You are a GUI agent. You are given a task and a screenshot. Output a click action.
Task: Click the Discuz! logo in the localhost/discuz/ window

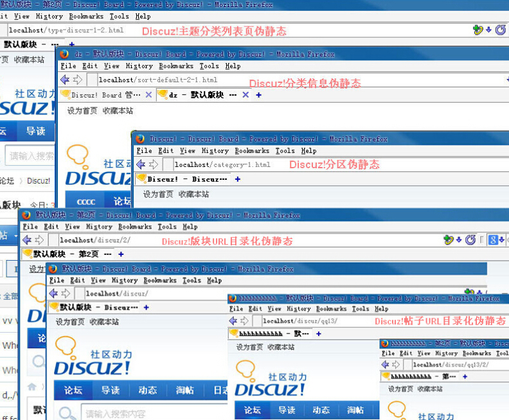click(93, 356)
